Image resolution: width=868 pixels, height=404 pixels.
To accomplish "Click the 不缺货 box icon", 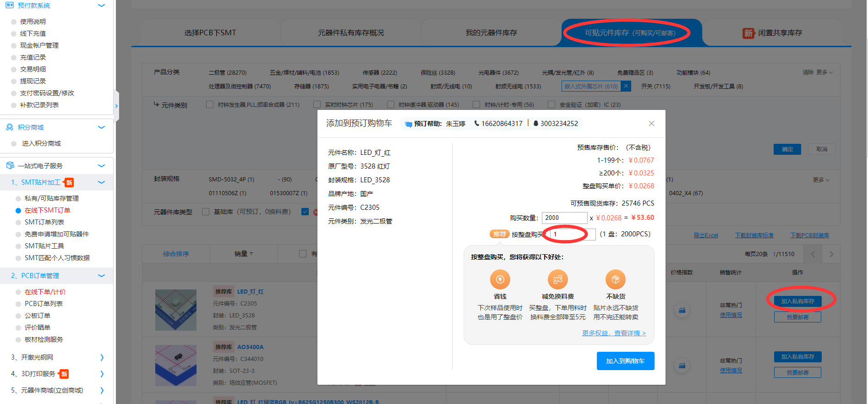I will point(615,279).
